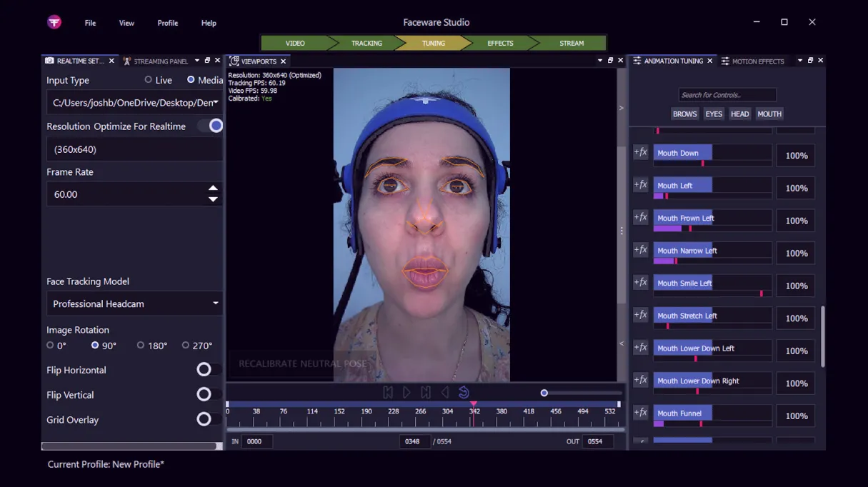
Task: Add effect to Mouth Stretch Left control
Action: [641, 315]
